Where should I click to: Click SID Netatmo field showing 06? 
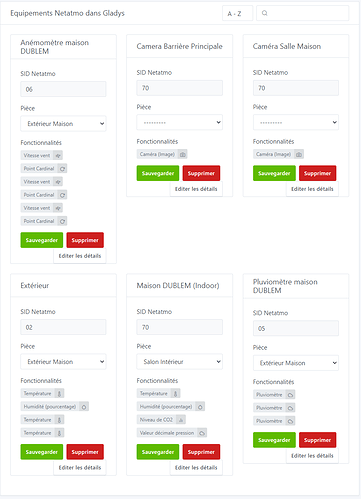click(x=63, y=89)
